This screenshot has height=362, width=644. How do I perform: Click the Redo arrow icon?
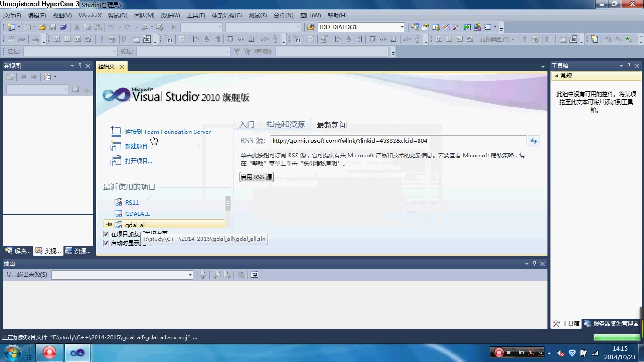pyautogui.click(x=128, y=27)
